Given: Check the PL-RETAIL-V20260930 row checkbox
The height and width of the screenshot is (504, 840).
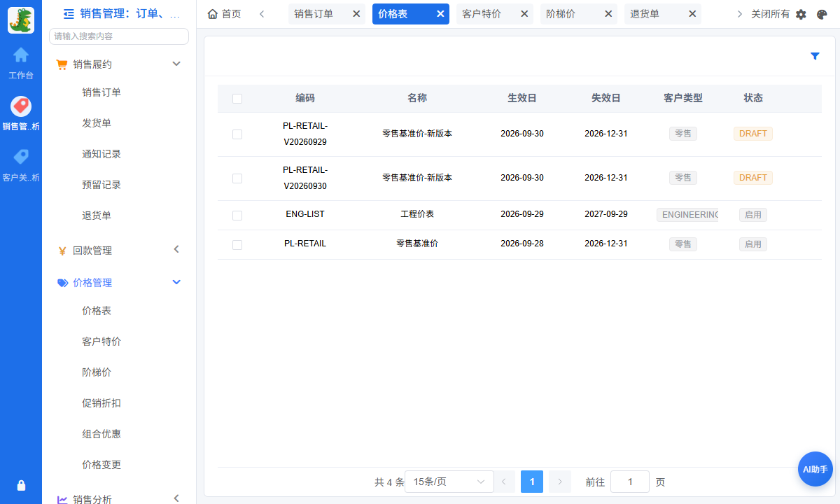Looking at the screenshot, I should point(237,178).
